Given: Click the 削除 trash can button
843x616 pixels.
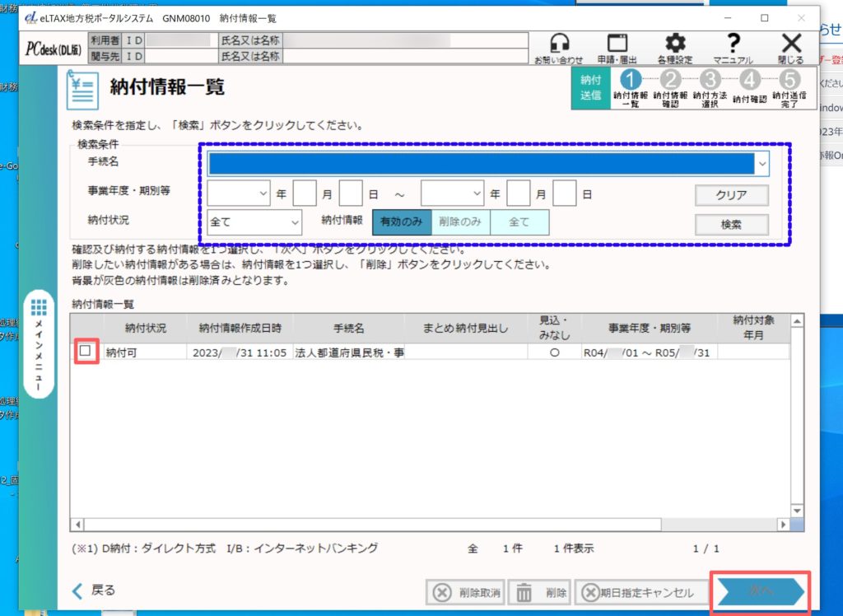Looking at the screenshot, I should tap(541, 592).
